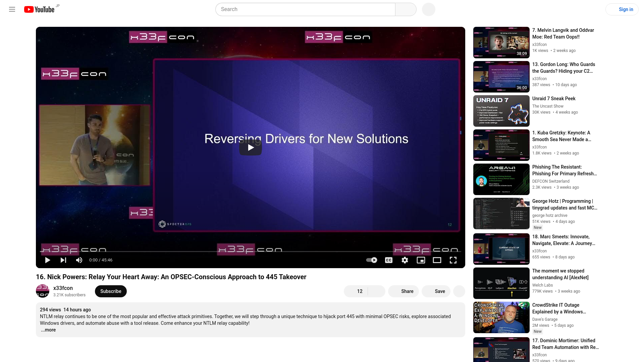Seek on the video progress bar

point(251,251)
